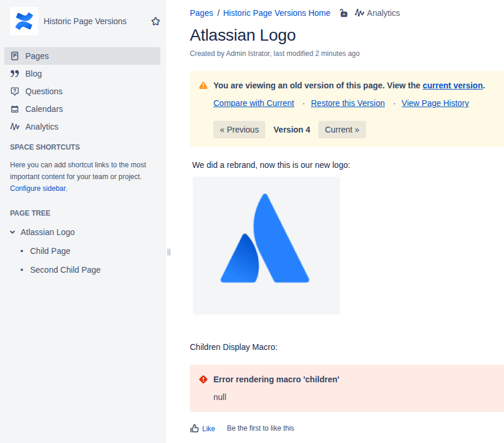
Task: Open the Pages sidebar item
Action: click(x=83, y=56)
